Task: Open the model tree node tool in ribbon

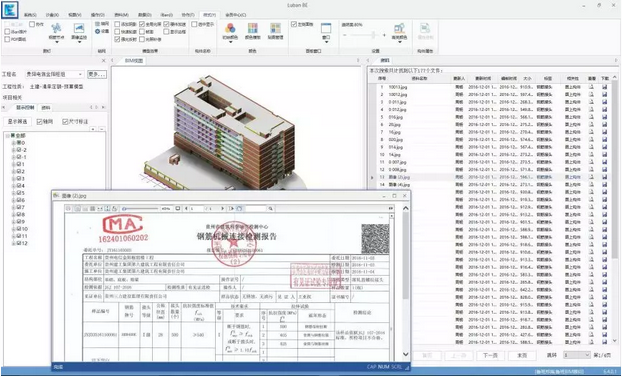Action: pyautogui.click(x=56, y=31)
